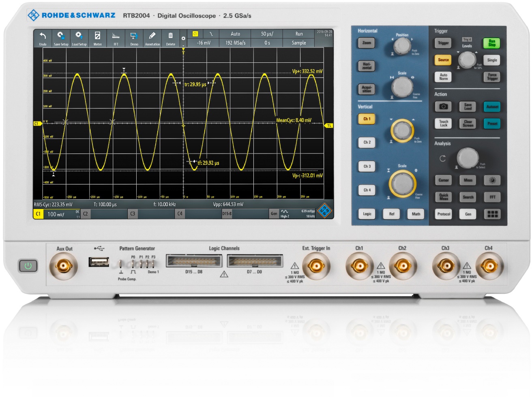
Task: Select the C2 channel tab on screen
Action: [x=86, y=213]
